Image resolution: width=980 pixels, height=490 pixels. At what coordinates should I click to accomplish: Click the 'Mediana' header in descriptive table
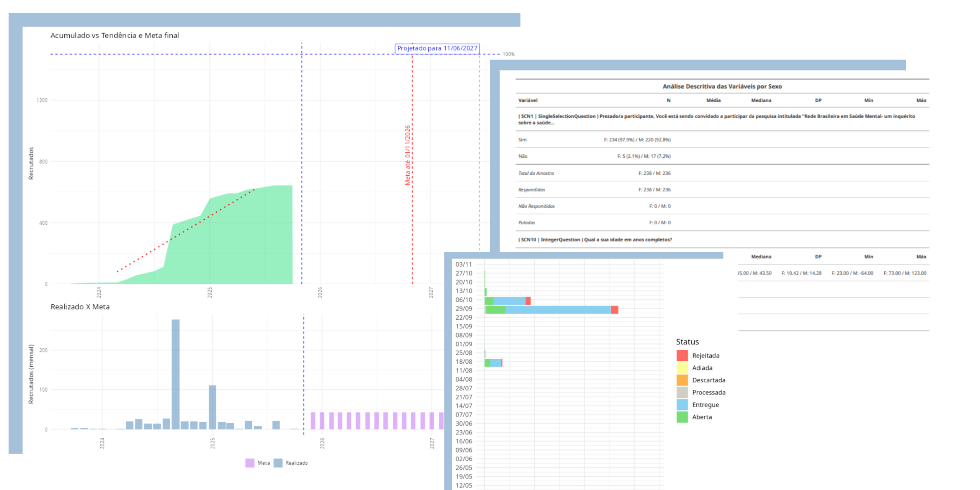[x=761, y=100]
